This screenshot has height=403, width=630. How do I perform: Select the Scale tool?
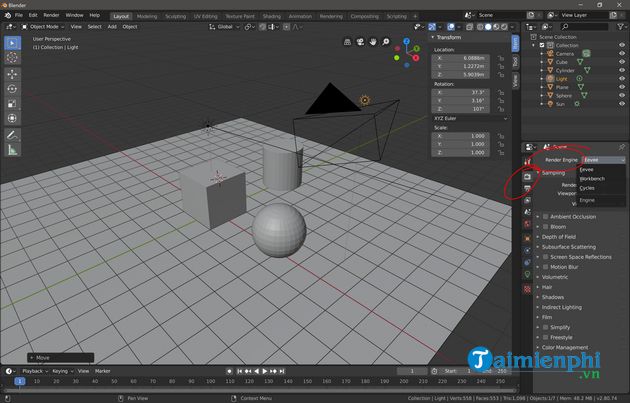point(13,103)
